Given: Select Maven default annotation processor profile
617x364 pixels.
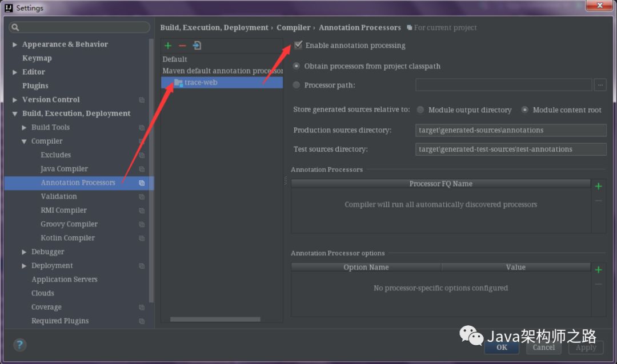Looking at the screenshot, I should click(222, 71).
